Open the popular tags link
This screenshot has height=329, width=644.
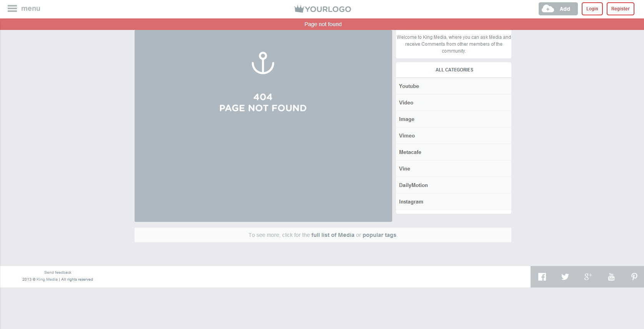(379, 235)
